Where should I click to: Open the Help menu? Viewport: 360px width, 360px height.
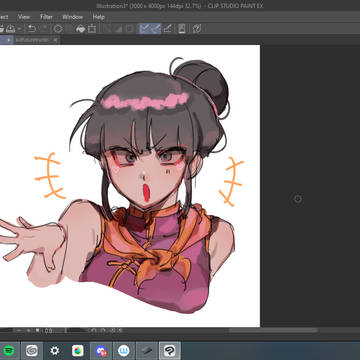tap(99, 17)
